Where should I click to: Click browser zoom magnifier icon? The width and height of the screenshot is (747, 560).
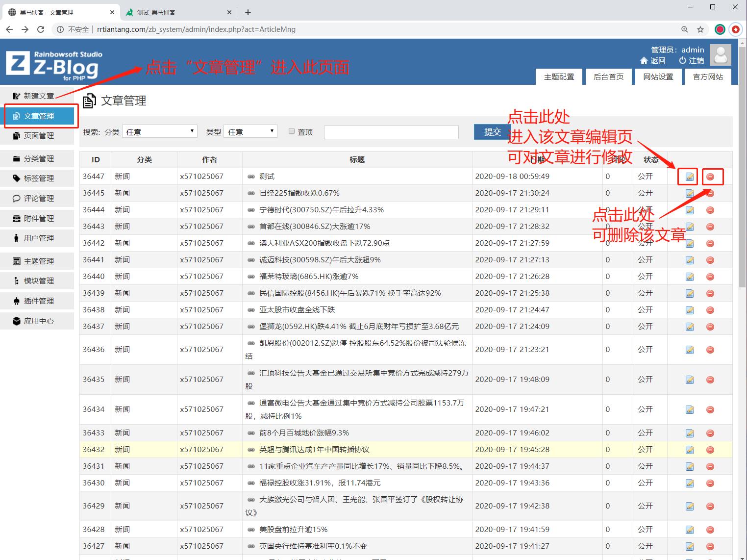point(685,29)
